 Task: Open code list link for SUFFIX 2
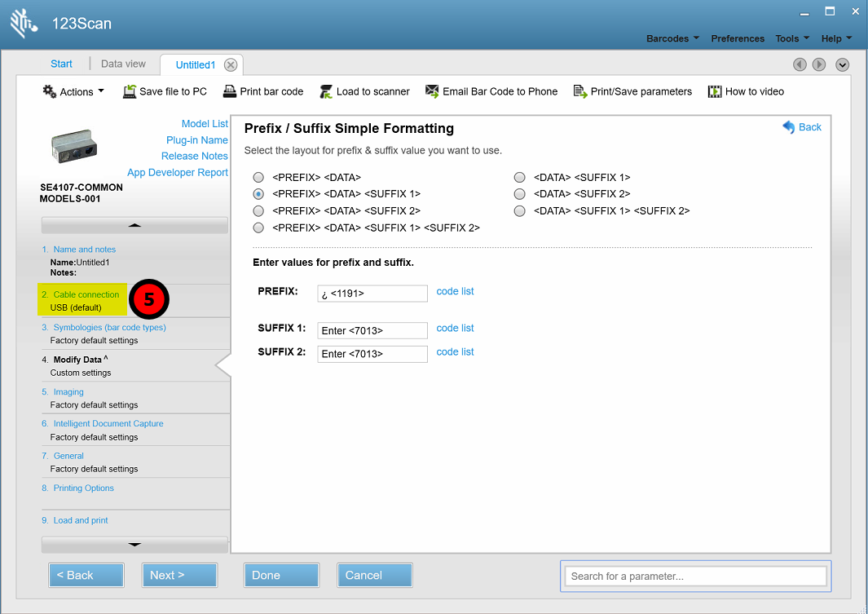point(455,351)
